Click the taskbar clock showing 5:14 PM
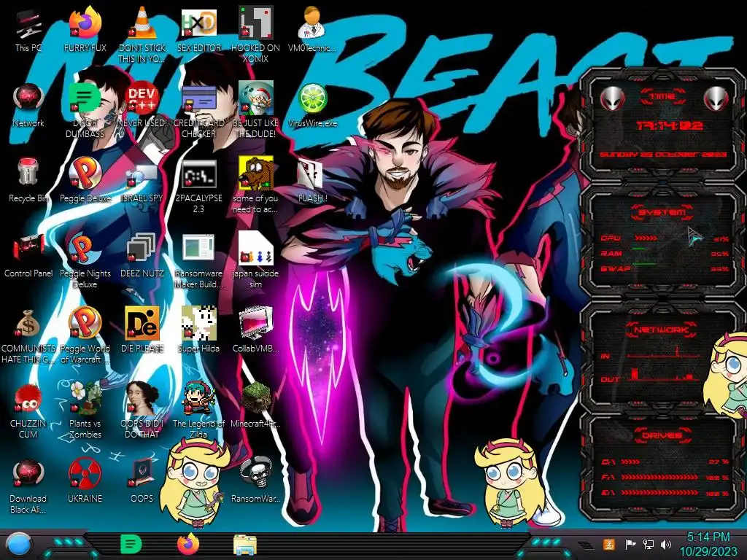 click(708, 544)
